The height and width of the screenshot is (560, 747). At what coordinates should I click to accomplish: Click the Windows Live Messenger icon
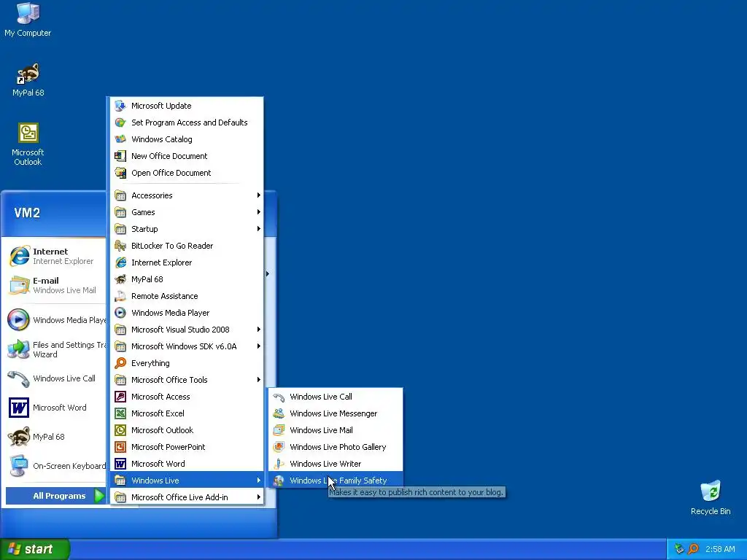pos(279,413)
